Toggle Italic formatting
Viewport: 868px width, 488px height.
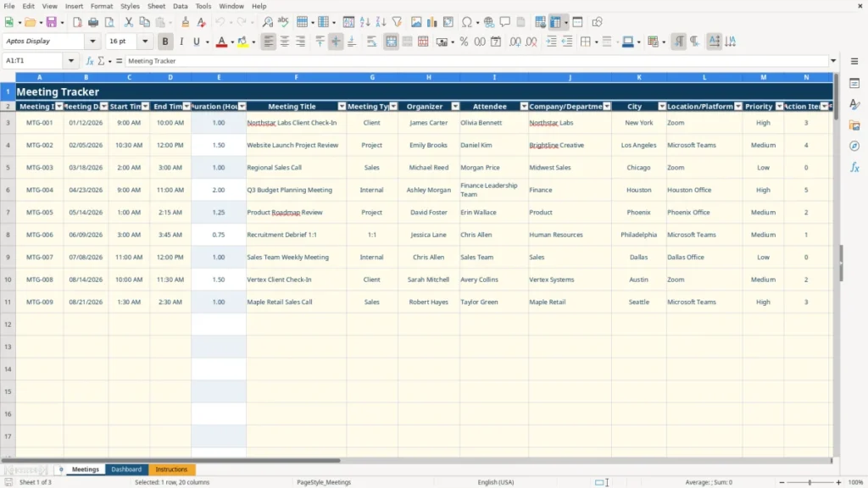[x=181, y=42]
